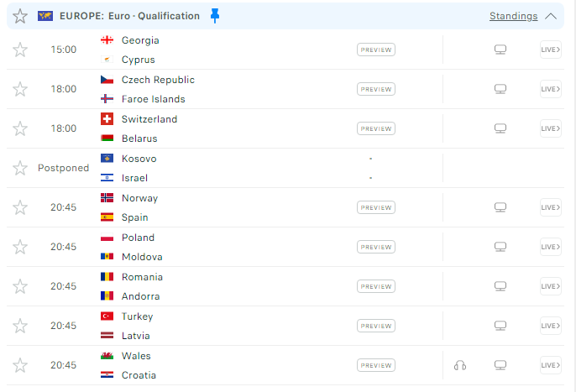Screen dimensions: 576x392
Task: Click the LIVE icon for Czech Republic match
Action: point(550,89)
